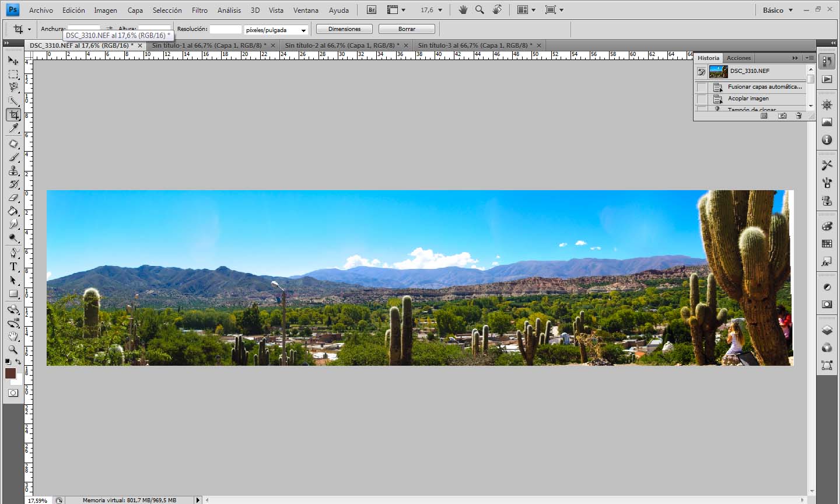Screen dimensions: 840x504
Task: Select the Move tool
Action: tap(13, 61)
